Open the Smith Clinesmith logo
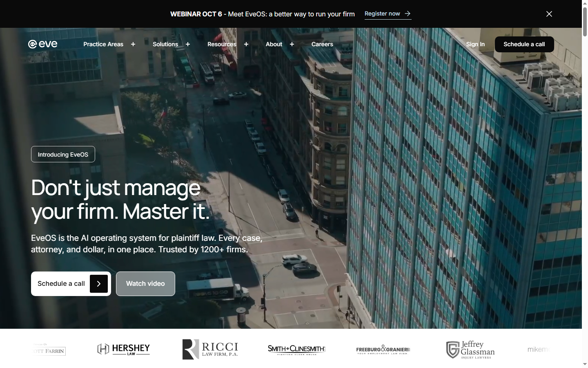 click(x=296, y=350)
